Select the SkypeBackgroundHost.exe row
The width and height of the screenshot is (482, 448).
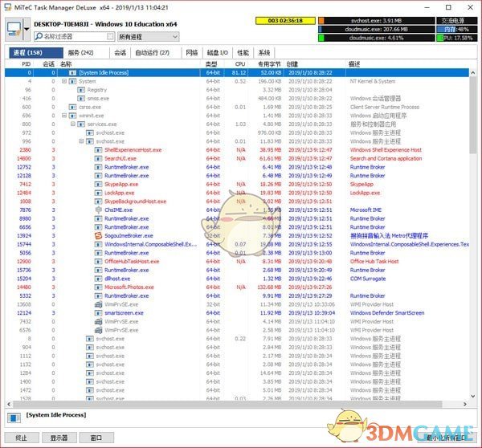[x=237, y=202]
